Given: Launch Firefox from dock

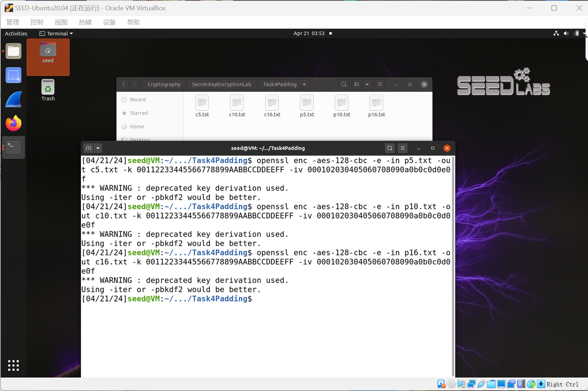Looking at the screenshot, I should click(x=13, y=123).
